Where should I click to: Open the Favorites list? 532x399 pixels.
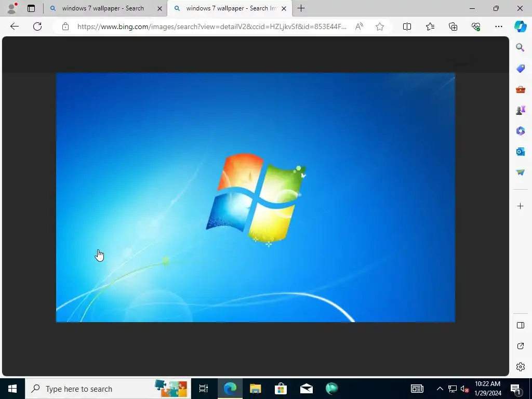(x=430, y=26)
